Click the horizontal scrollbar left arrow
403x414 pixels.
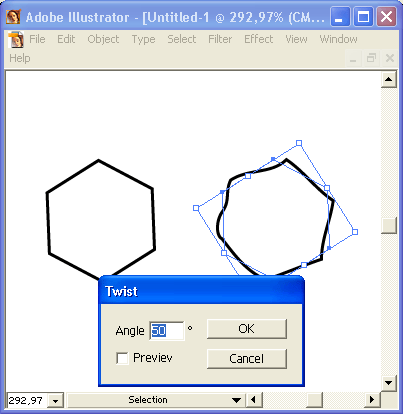click(x=254, y=399)
